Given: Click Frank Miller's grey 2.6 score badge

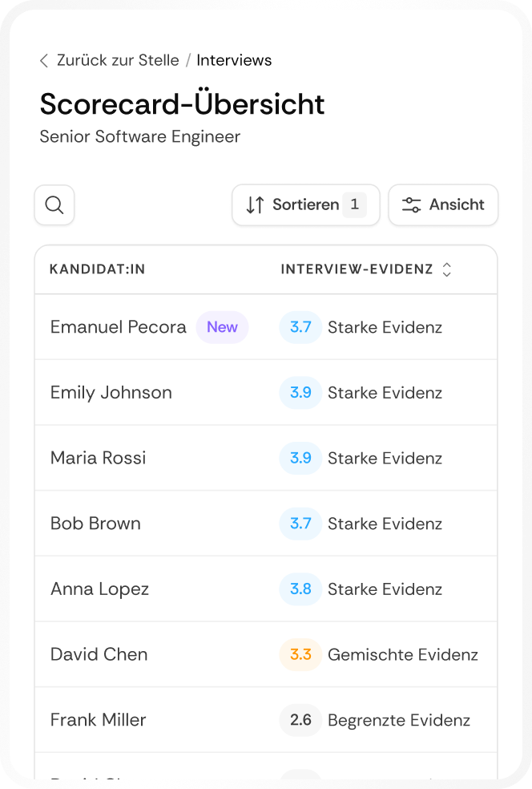Looking at the screenshot, I should click(x=300, y=719).
